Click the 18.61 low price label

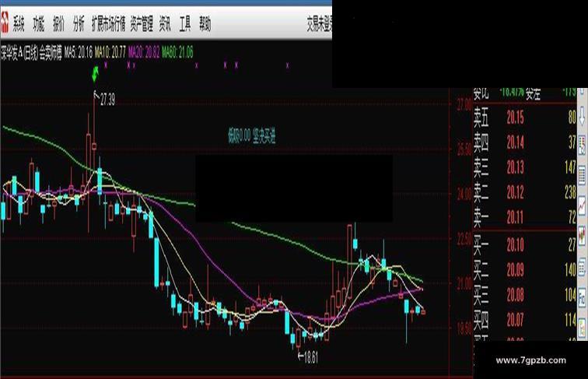[x=311, y=358]
